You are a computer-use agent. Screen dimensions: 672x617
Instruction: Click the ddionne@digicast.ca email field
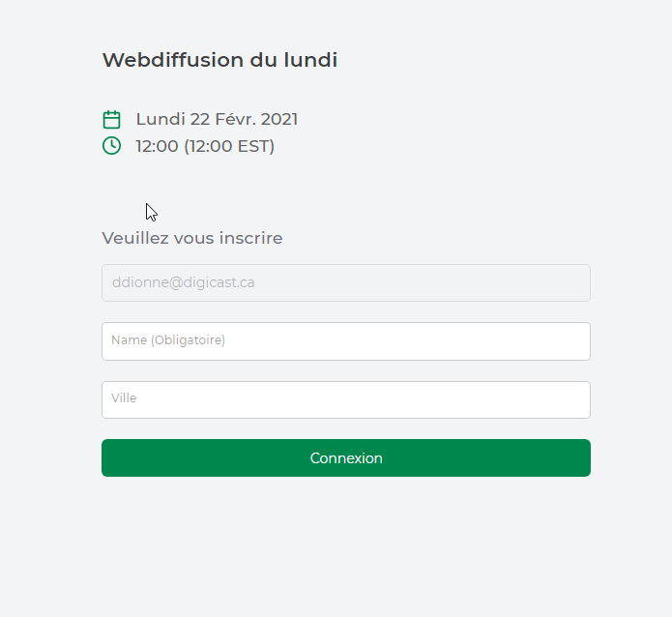click(x=346, y=282)
